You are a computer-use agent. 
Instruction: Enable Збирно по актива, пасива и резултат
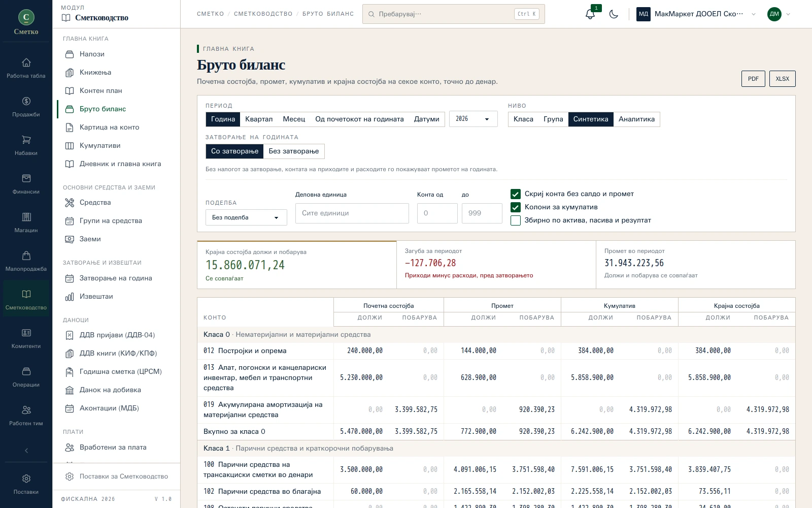click(516, 220)
